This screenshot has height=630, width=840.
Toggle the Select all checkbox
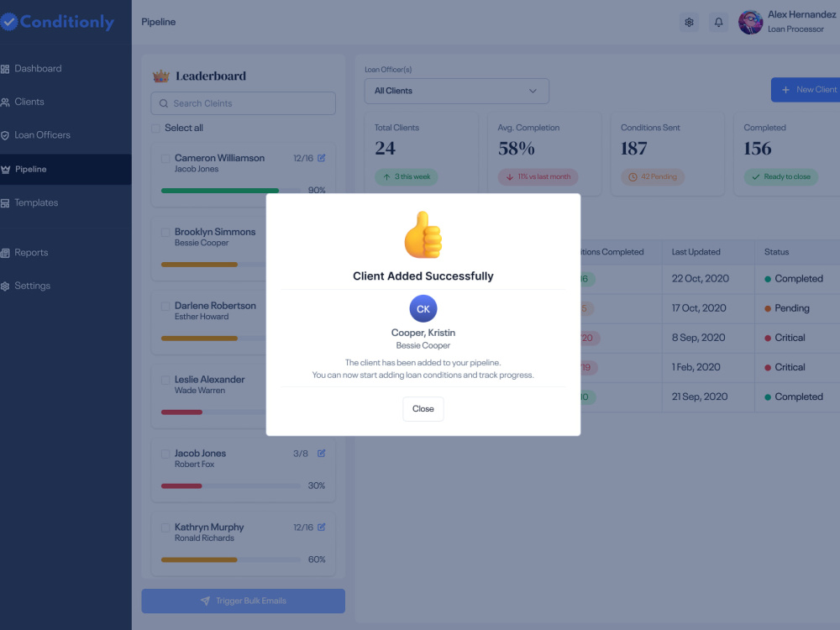tap(156, 128)
